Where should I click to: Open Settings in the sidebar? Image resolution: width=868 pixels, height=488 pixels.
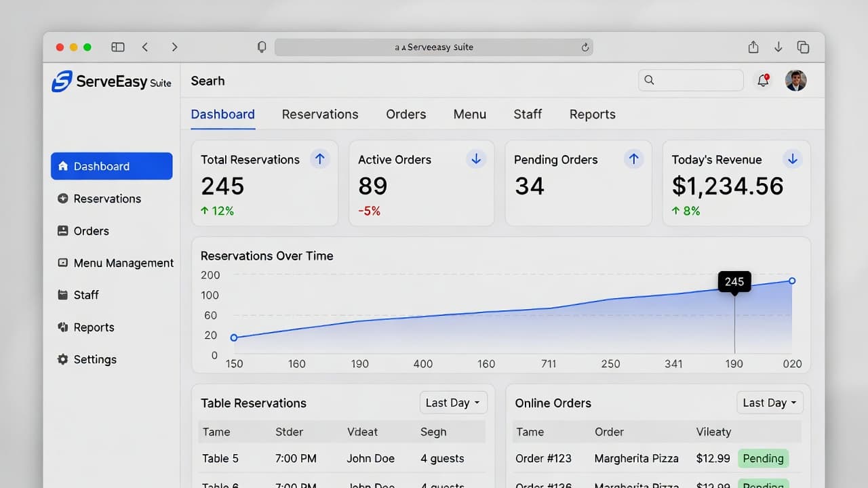pyautogui.click(x=95, y=359)
